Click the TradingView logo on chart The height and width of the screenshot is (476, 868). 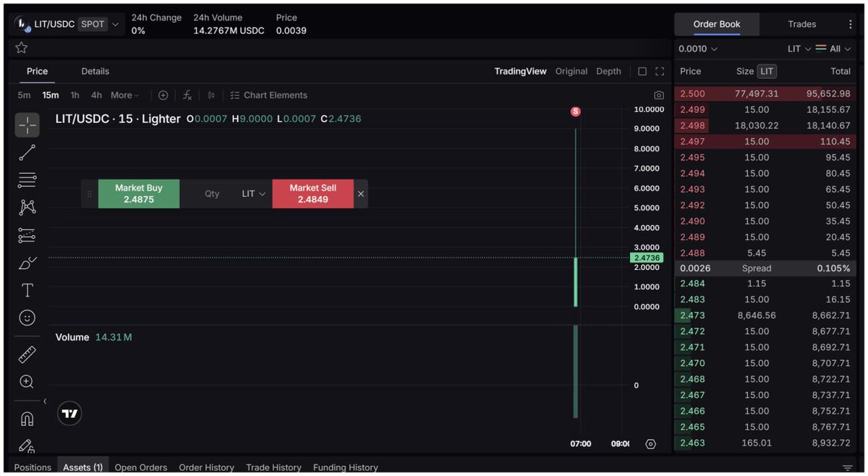[x=69, y=414]
